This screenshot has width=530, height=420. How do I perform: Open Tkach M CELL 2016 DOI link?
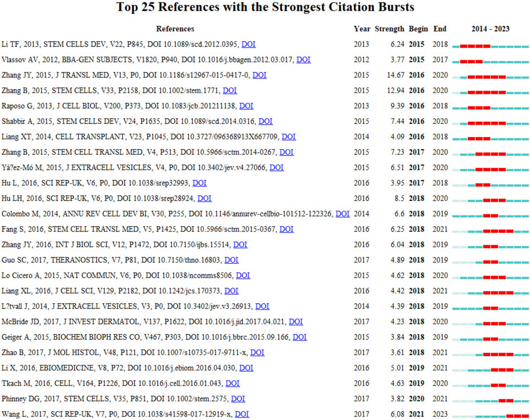[x=233, y=383]
